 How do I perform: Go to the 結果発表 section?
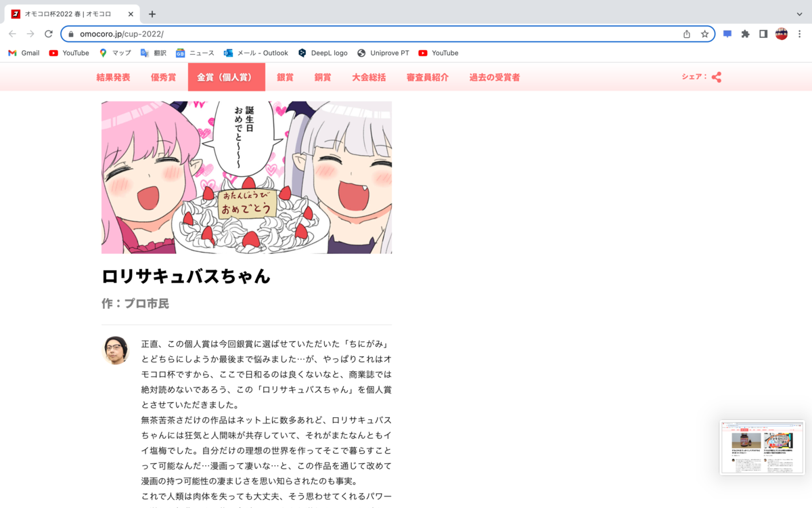click(x=113, y=77)
